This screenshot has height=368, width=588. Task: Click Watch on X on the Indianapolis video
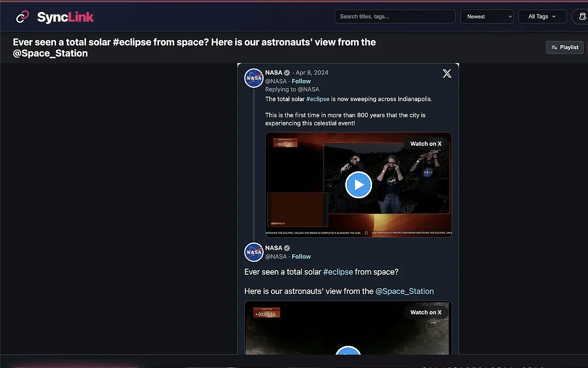[426, 144]
